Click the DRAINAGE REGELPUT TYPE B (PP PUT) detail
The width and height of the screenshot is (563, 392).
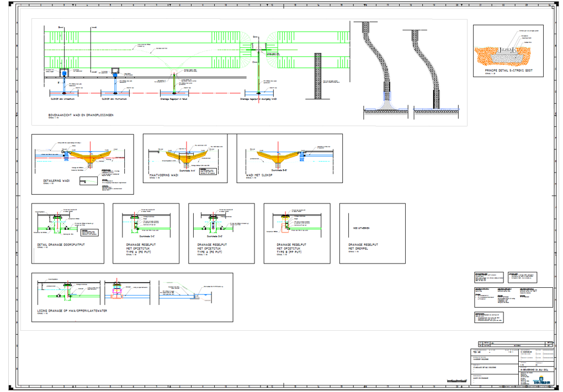click(x=297, y=233)
